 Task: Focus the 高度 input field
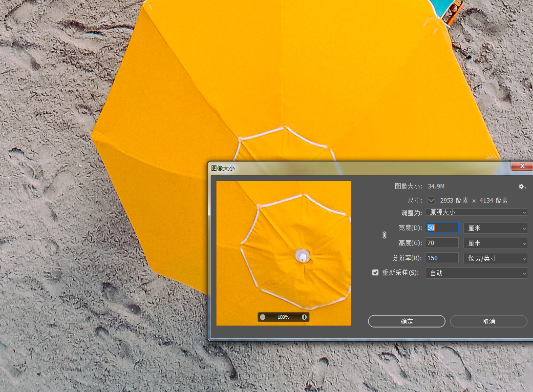[442, 243]
